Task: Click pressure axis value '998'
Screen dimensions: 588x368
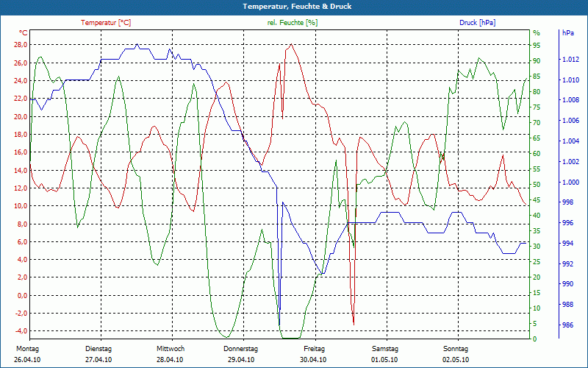Action: (567, 202)
